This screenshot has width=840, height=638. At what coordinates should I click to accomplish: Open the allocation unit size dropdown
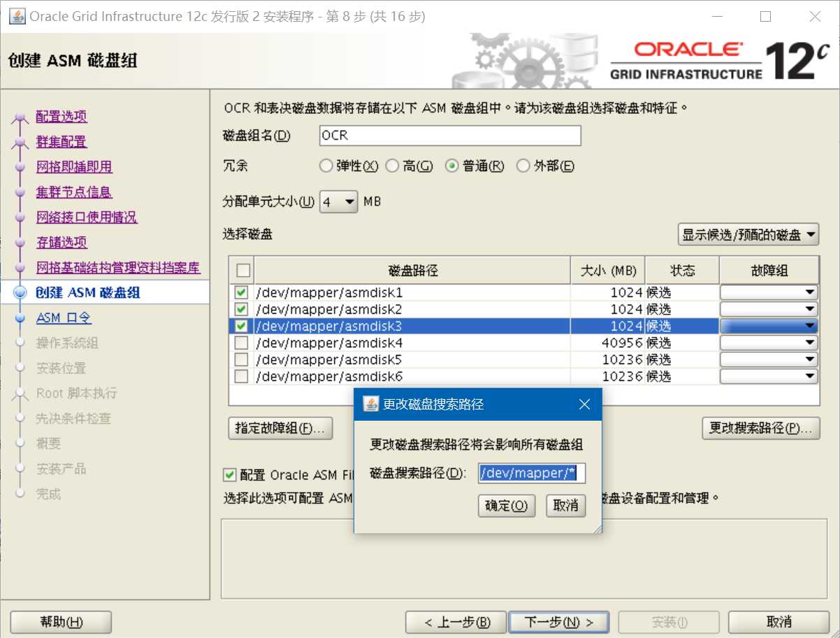click(x=339, y=202)
